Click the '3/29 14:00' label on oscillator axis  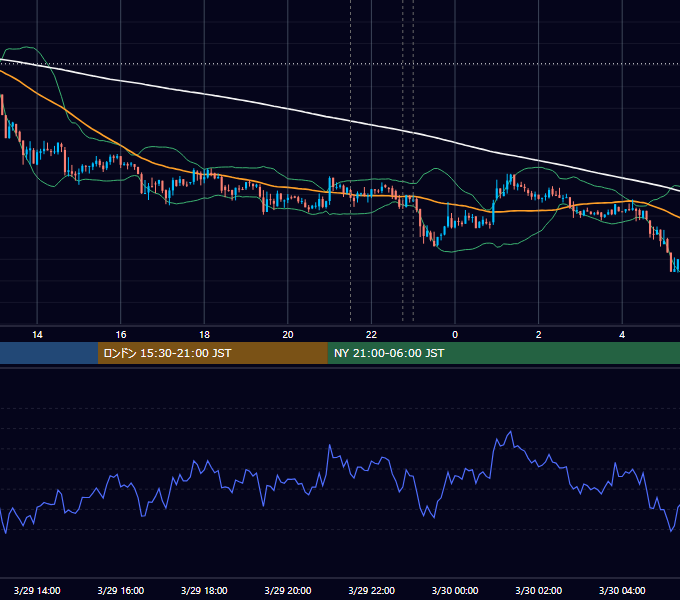coord(37,590)
